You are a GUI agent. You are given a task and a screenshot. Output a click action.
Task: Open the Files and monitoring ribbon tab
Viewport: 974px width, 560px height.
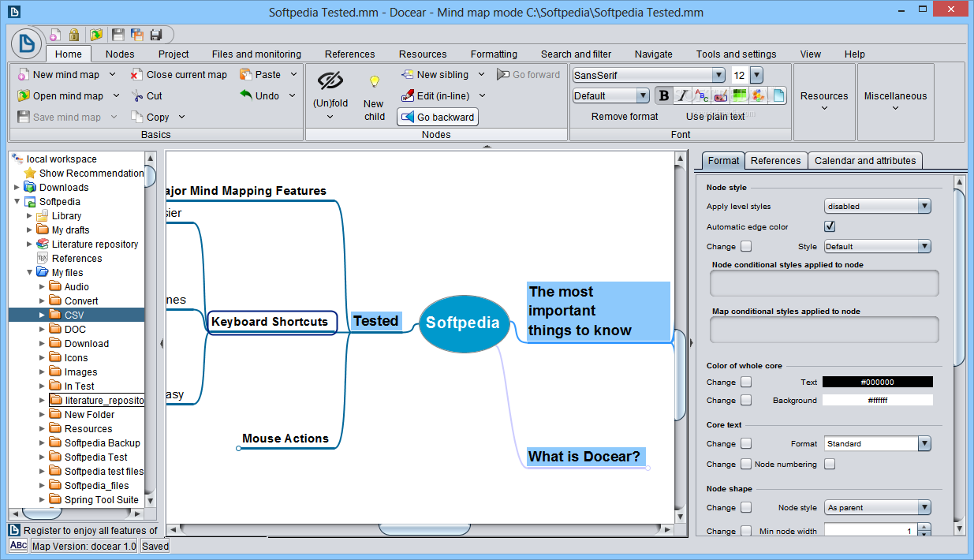[256, 54]
